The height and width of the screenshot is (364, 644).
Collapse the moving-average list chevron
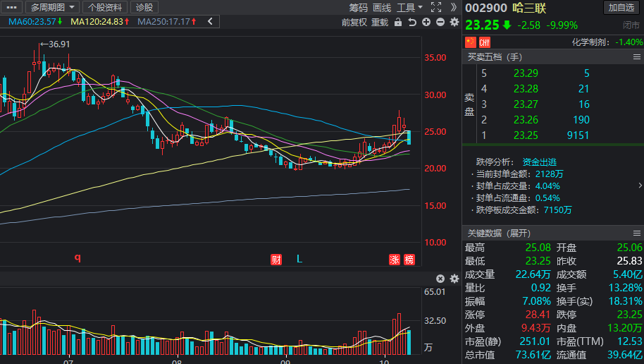[x=210, y=21]
